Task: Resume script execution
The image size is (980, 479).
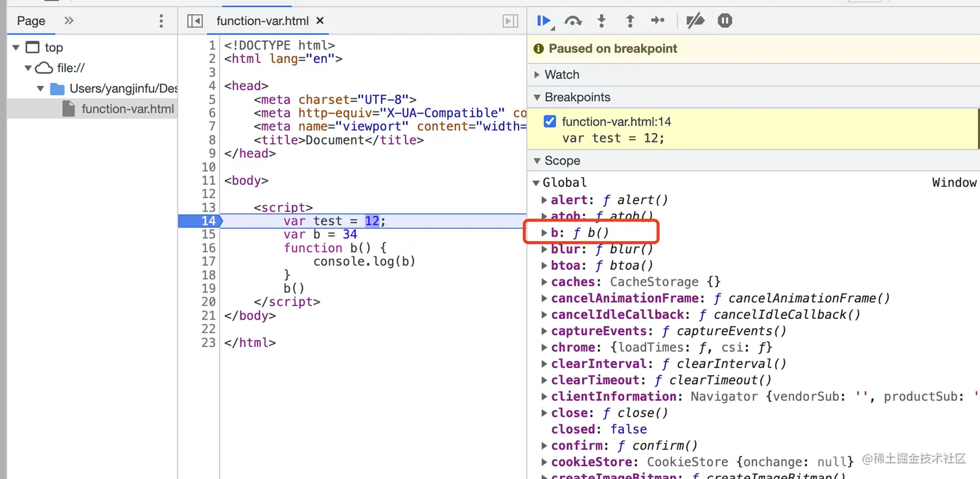Action: coord(544,21)
